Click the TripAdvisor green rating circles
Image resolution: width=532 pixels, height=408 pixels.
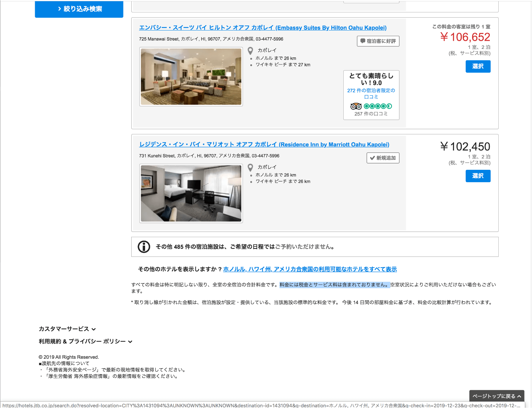click(x=378, y=106)
